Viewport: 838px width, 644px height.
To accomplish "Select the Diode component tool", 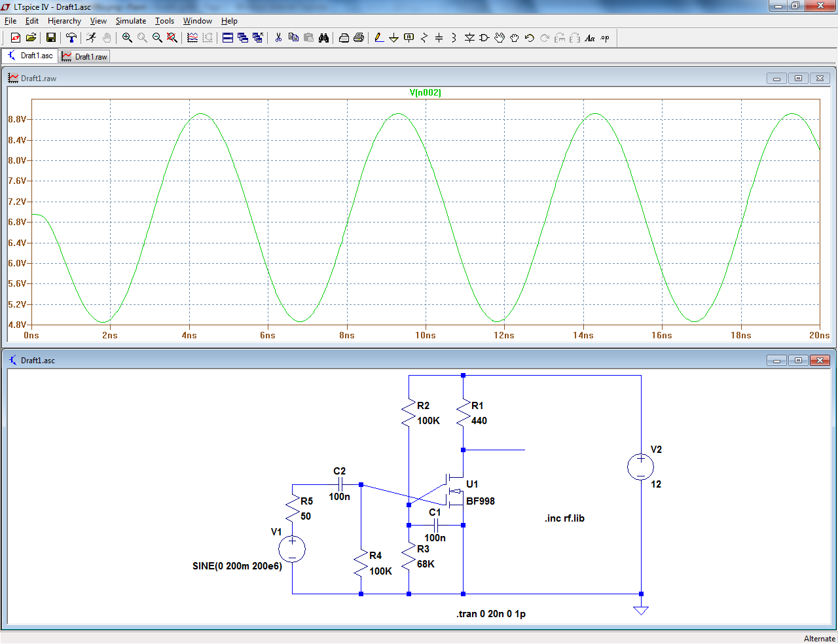I will 469,38.
